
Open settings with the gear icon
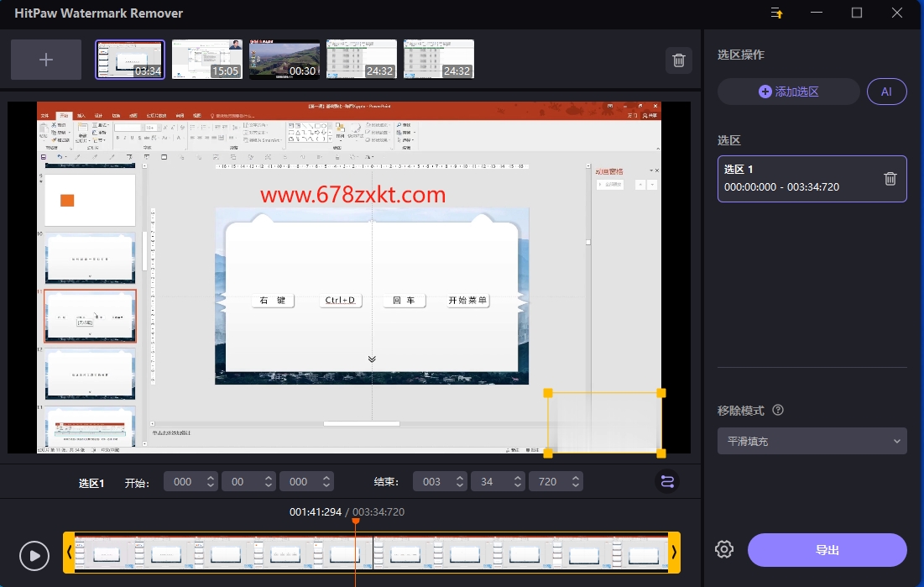click(724, 550)
